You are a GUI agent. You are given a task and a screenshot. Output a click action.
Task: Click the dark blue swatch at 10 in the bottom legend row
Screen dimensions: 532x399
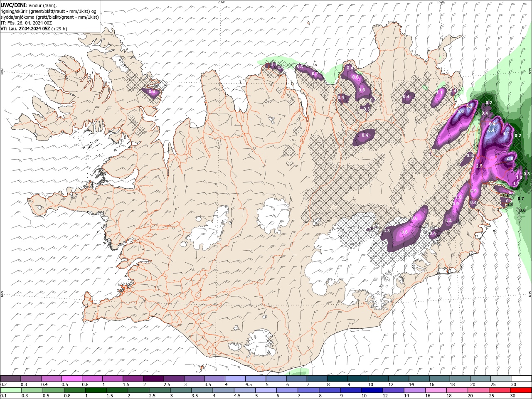click(371, 390)
